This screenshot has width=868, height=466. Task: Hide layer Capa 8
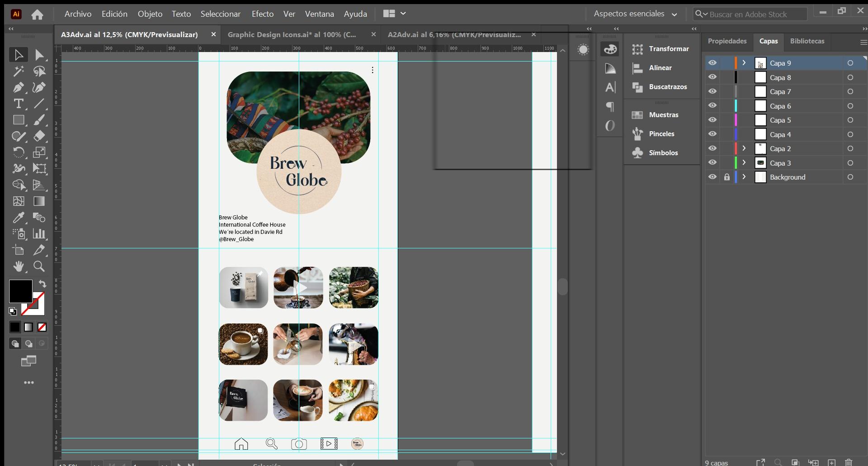coord(712,77)
